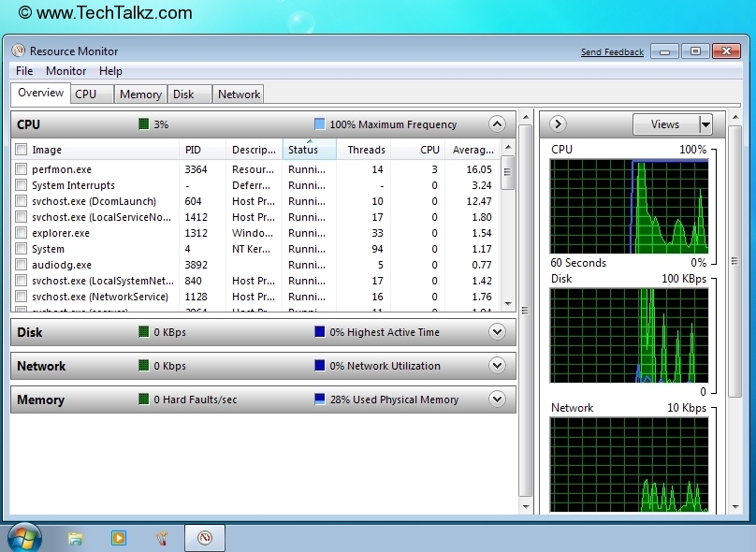Image resolution: width=756 pixels, height=552 pixels.
Task: Switch to the Network tab
Action: [x=238, y=94]
